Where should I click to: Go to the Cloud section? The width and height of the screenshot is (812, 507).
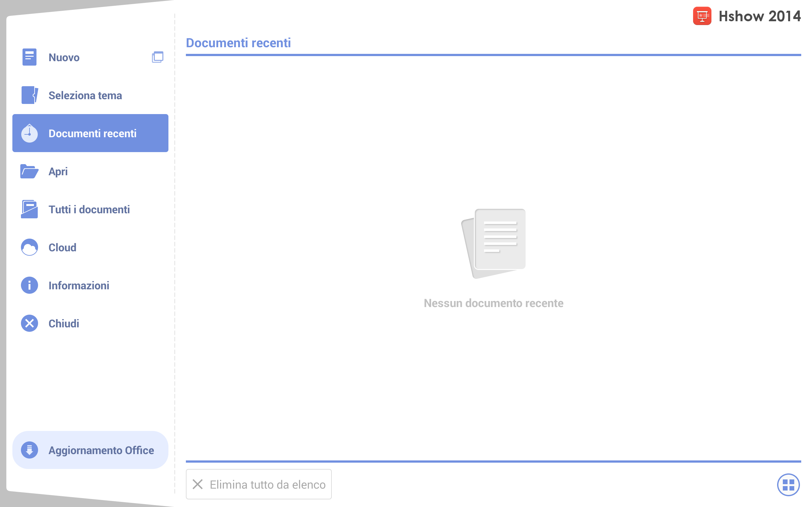[x=90, y=247]
